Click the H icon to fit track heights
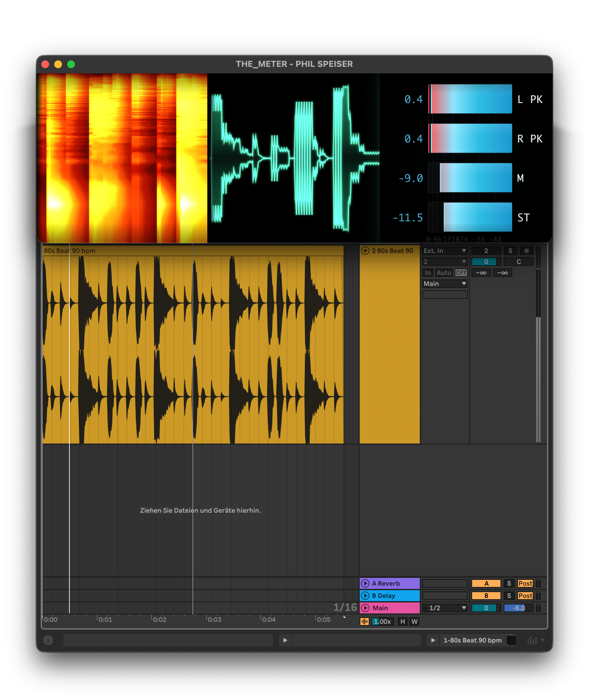The width and height of the screenshot is (589, 700). pos(403,622)
